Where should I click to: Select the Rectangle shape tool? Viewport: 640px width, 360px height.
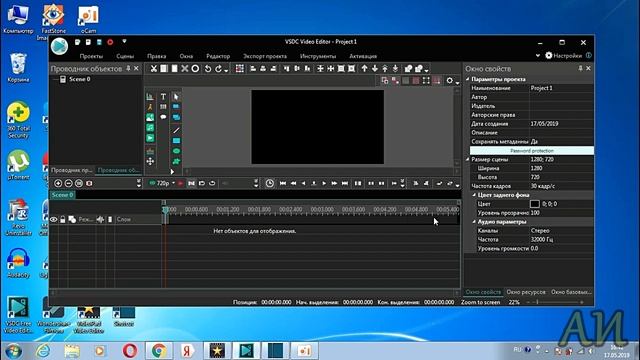[176, 140]
